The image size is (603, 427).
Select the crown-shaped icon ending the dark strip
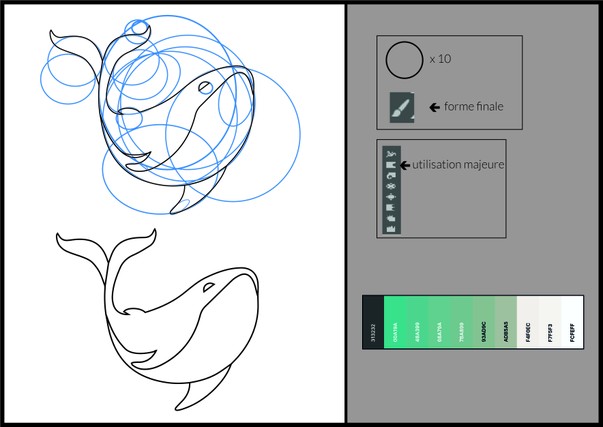(x=391, y=229)
